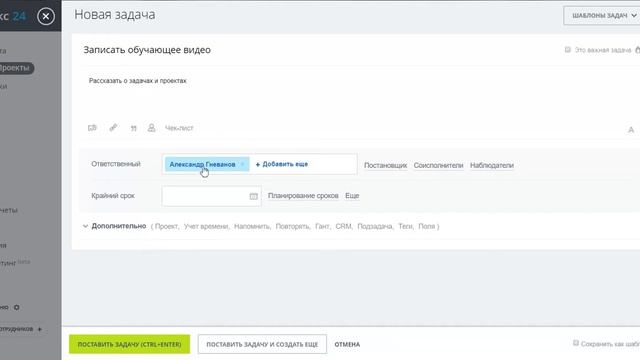Open Планирование сроков options
The height and width of the screenshot is (360, 640).
pos(303,196)
